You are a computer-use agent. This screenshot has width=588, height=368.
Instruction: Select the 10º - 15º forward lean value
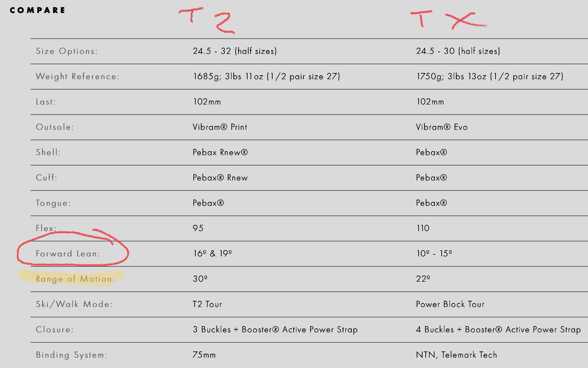pos(435,253)
